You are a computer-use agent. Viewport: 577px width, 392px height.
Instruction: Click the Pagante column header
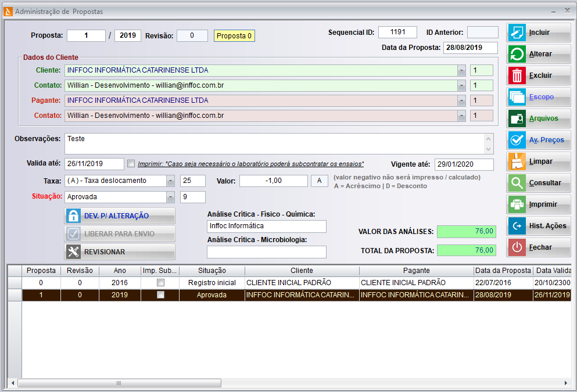point(416,271)
